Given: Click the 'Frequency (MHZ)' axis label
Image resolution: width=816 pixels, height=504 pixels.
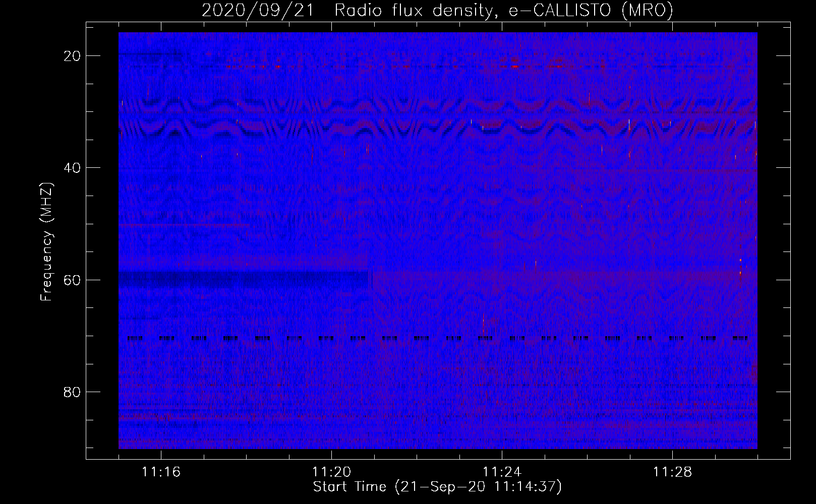Looking at the screenshot, I should click(46, 242).
